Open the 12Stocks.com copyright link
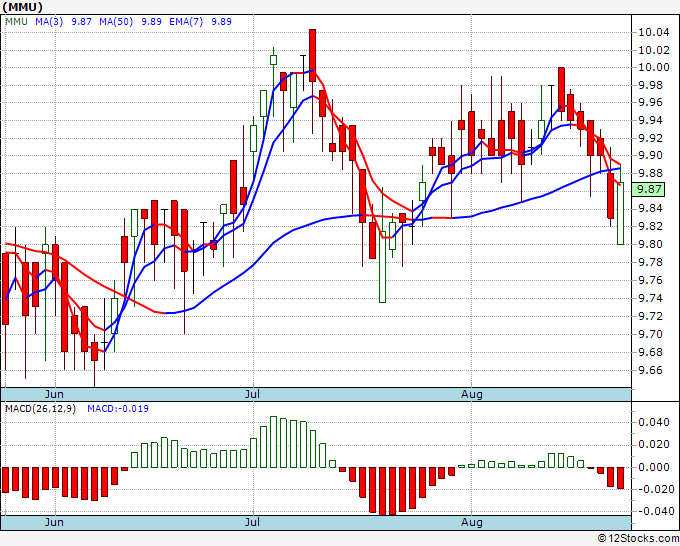 coord(638,539)
